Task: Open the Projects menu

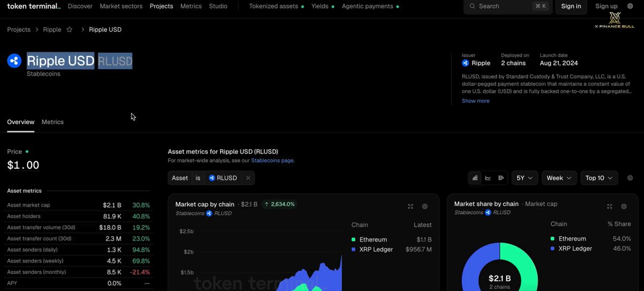Action: tap(162, 6)
